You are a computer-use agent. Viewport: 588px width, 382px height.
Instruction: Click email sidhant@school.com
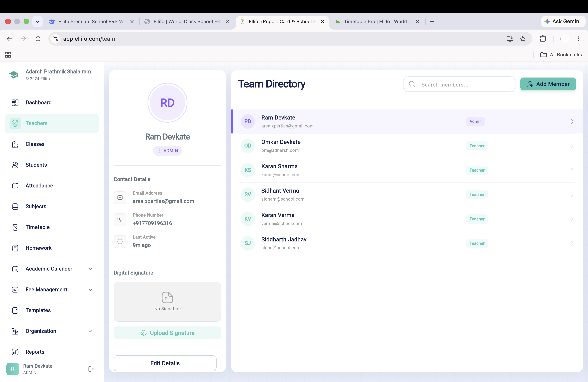coord(283,199)
